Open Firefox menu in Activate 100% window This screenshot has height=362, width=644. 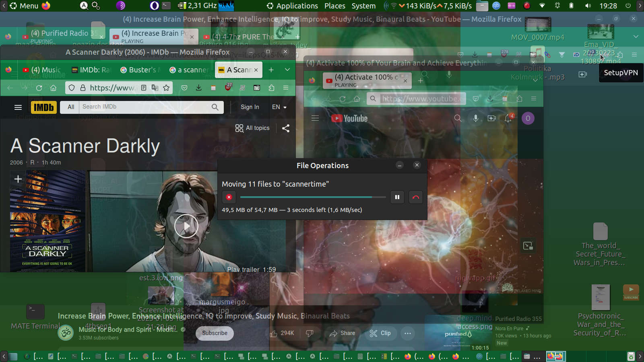click(534, 99)
